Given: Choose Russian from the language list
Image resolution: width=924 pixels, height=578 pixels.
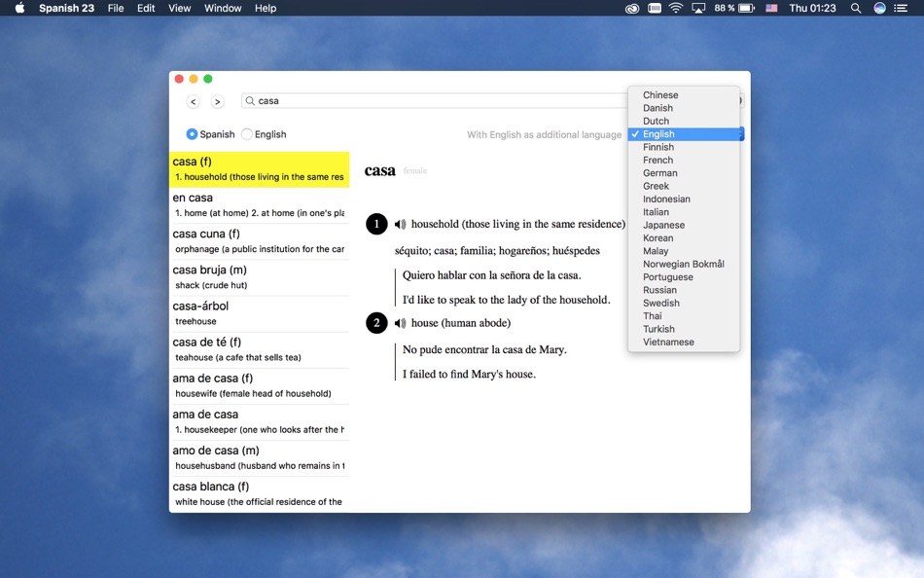Looking at the screenshot, I should [x=684, y=290].
